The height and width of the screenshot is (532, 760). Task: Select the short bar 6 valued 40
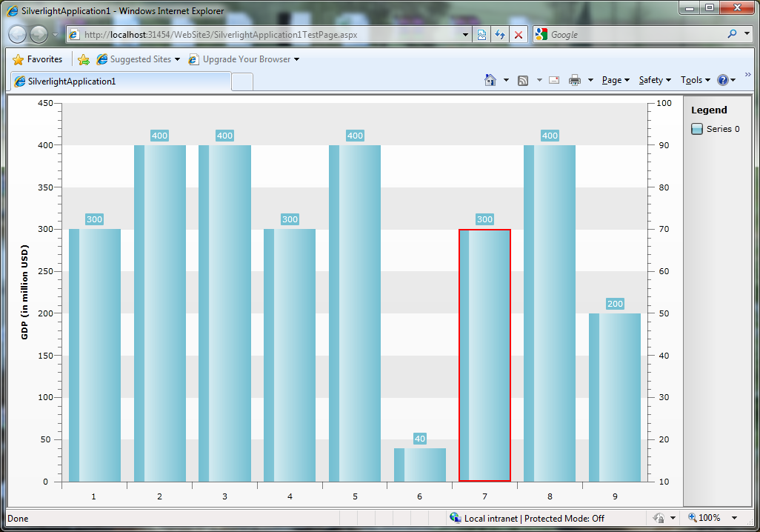point(420,465)
